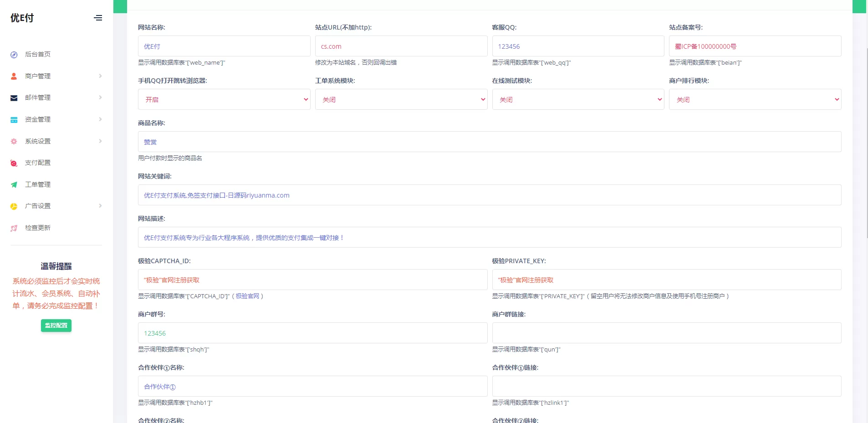Open the 工单系统模块 dropdown
Viewport: 868px width, 423px height.
[x=401, y=99]
